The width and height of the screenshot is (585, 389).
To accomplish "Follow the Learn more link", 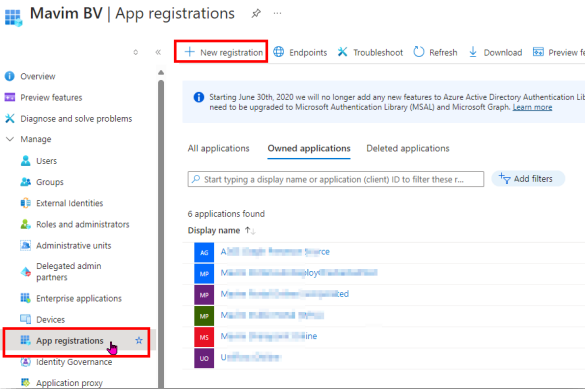I will [532, 107].
